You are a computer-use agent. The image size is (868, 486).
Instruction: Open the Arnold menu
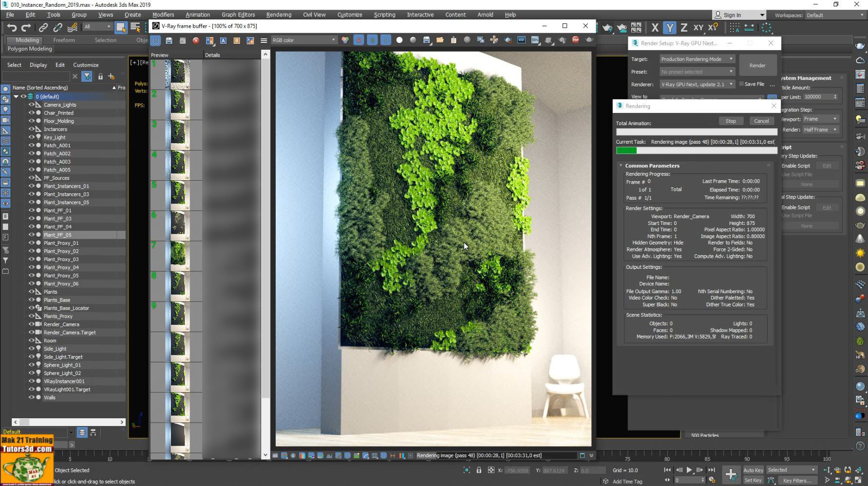click(485, 15)
